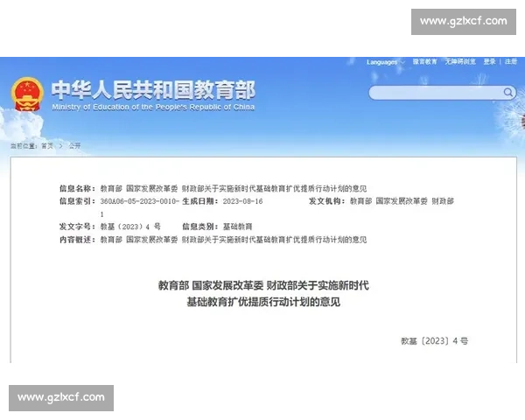This screenshot has height=420, width=525.
Task: Open the Languages dropdown
Action: click(385, 62)
